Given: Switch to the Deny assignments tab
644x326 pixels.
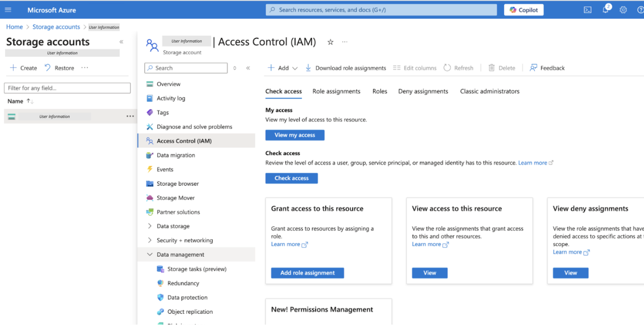Looking at the screenshot, I should click(x=423, y=91).
